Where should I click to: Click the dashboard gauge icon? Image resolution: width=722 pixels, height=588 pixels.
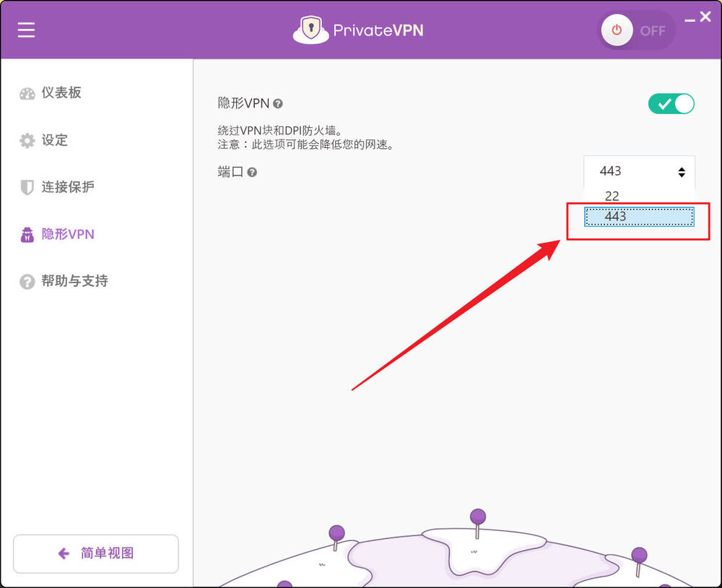pos(27,94)
